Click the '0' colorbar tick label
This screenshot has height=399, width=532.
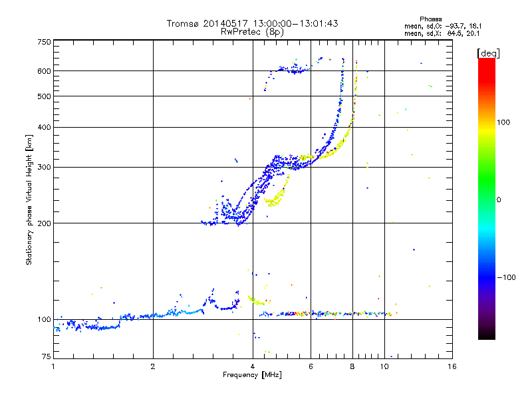(x=499, y=200)
